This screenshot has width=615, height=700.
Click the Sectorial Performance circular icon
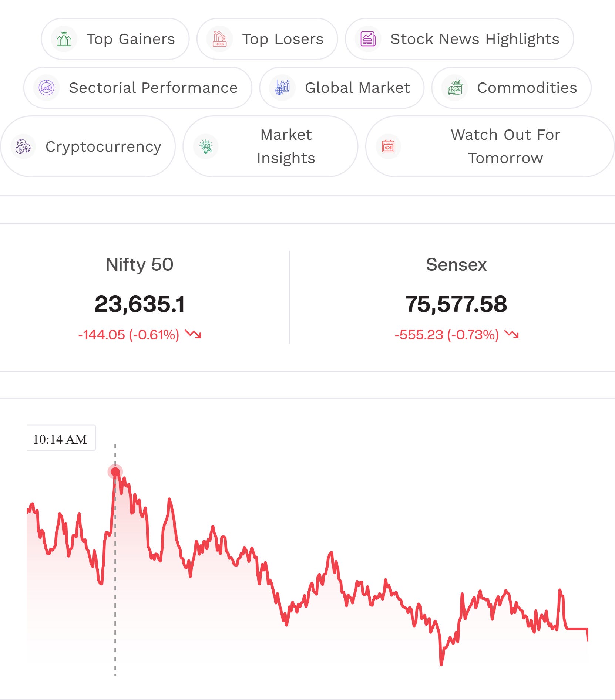point(47,88)
